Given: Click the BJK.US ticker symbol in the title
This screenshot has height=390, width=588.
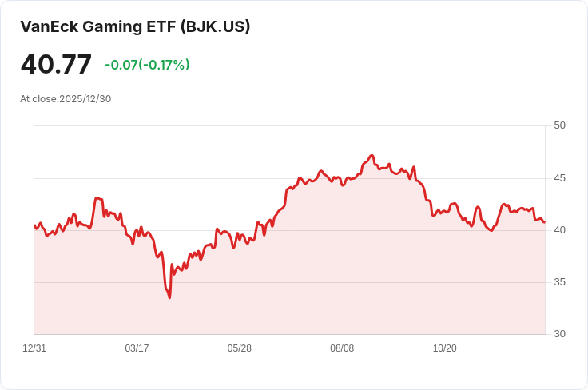Looking at the screenshot, I should click(x=215, y=26).
